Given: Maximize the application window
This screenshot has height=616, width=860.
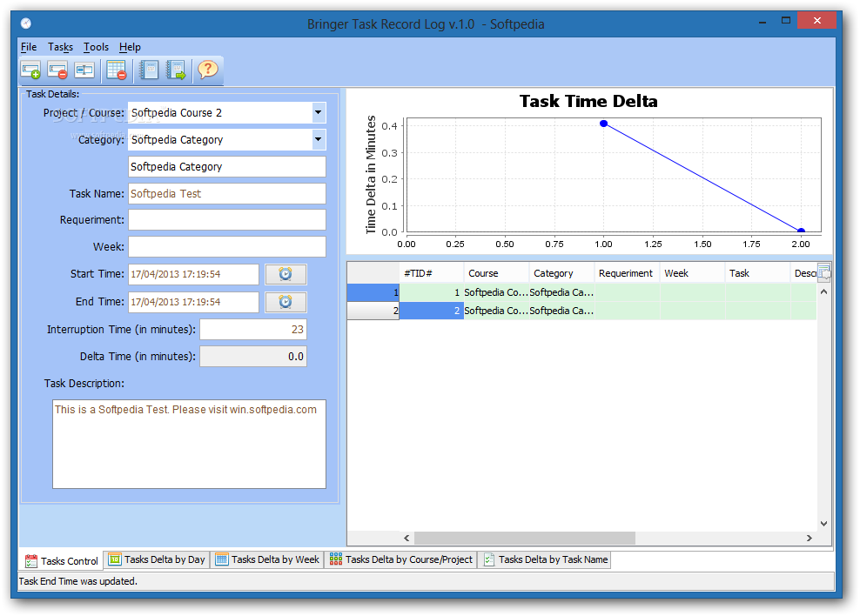Looking at the screenshot, I should pos(786,21).
